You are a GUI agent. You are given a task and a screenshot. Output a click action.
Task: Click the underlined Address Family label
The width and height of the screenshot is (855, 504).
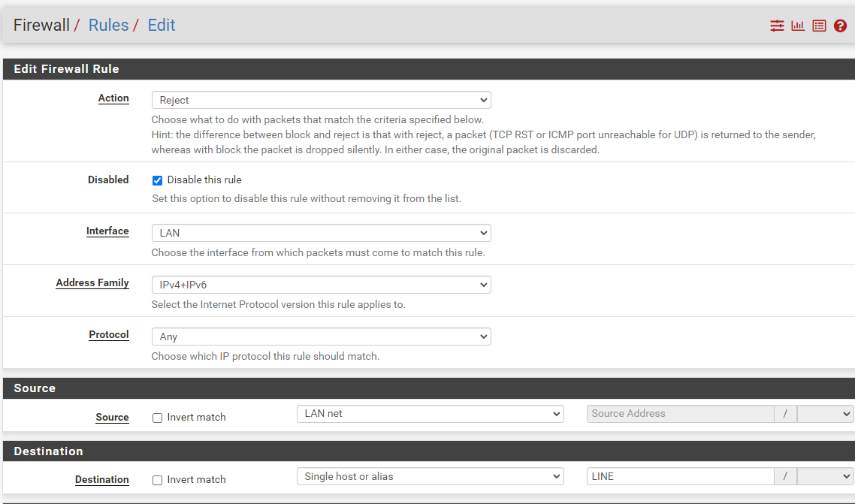92,283
